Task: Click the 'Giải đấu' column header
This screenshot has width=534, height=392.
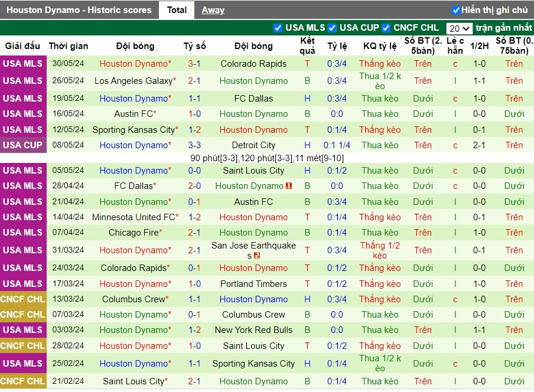Action: pyautogui.click(x=22, y=46)
